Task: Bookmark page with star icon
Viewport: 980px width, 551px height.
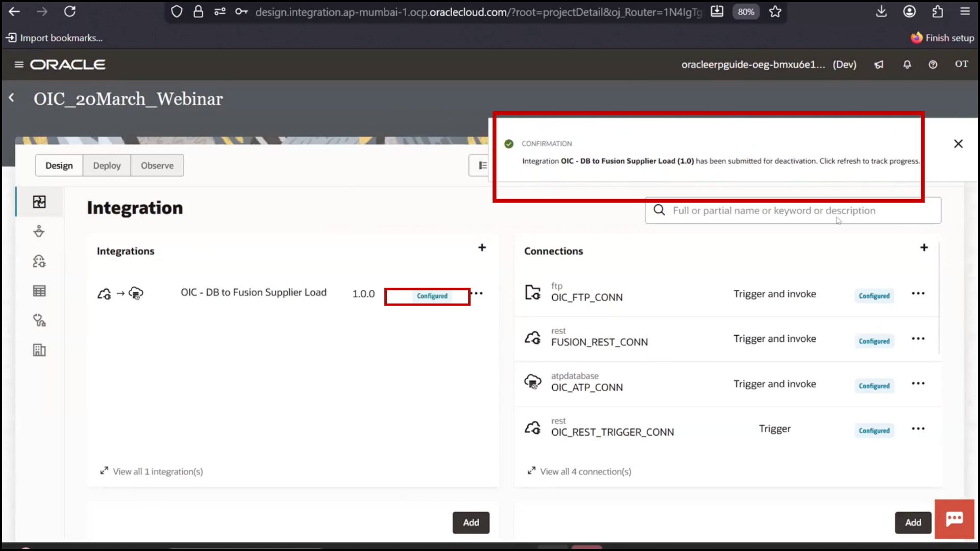Action: pyautogui.click(x=775, y=12)
